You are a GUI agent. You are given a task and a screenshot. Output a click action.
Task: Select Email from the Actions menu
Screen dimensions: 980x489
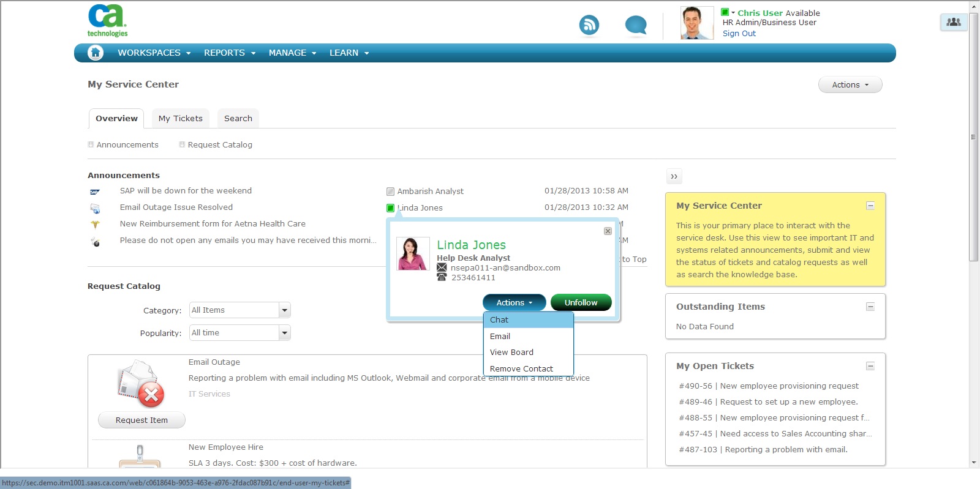[x=529, y=336]
